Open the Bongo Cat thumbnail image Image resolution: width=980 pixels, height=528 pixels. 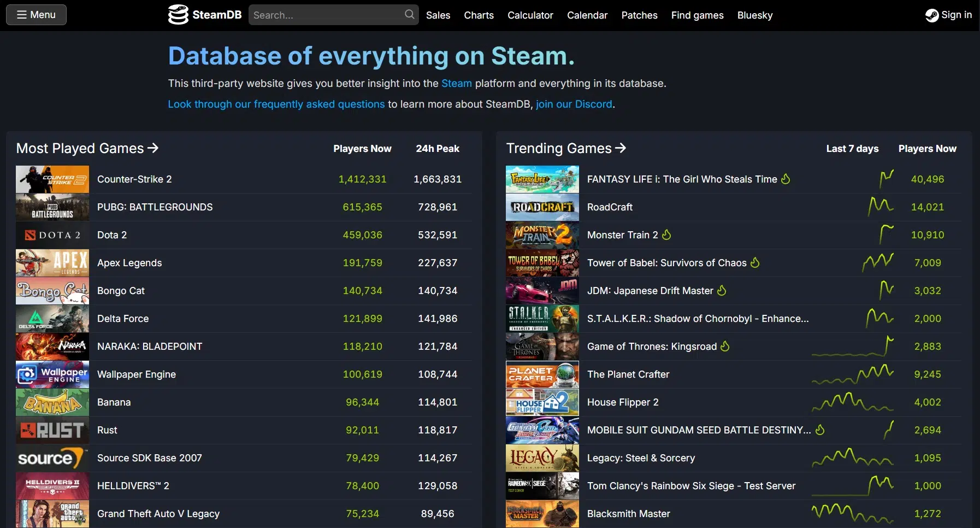point(52,291)
